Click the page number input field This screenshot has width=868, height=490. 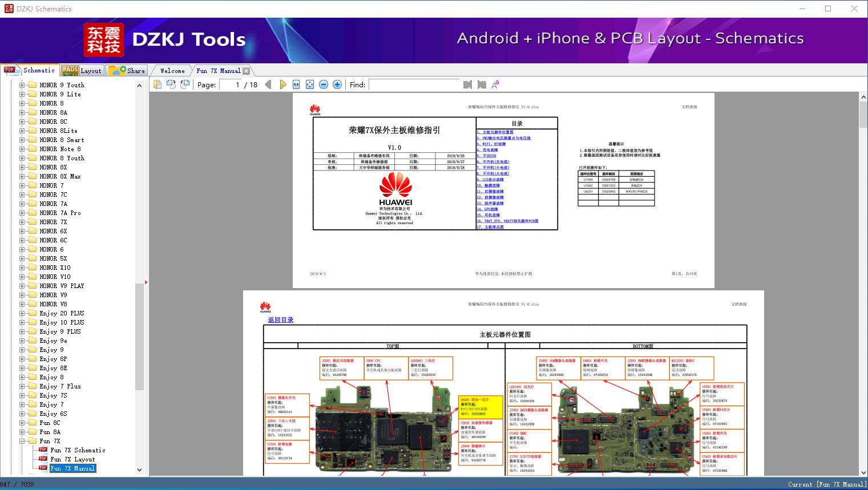pos(229,84)
